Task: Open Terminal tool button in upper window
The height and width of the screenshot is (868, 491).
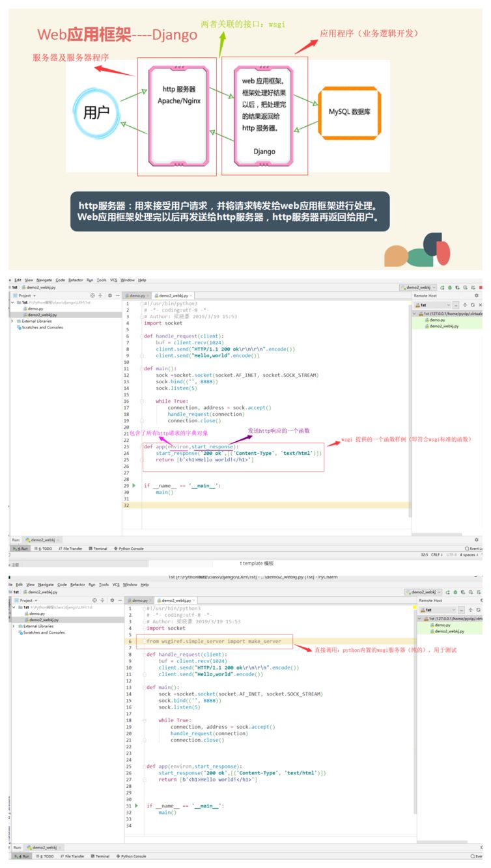Action: click(x=98, y=549)
